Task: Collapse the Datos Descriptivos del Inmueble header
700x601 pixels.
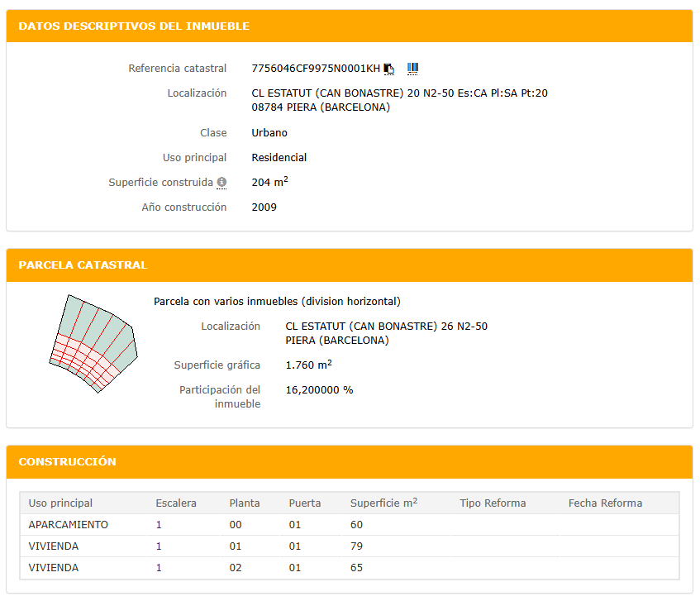Action: (133, 26)
